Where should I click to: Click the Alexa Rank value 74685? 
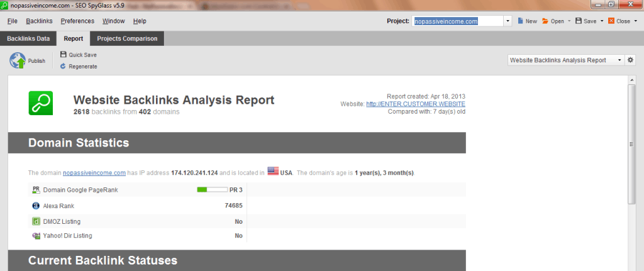tap(233, 206)
